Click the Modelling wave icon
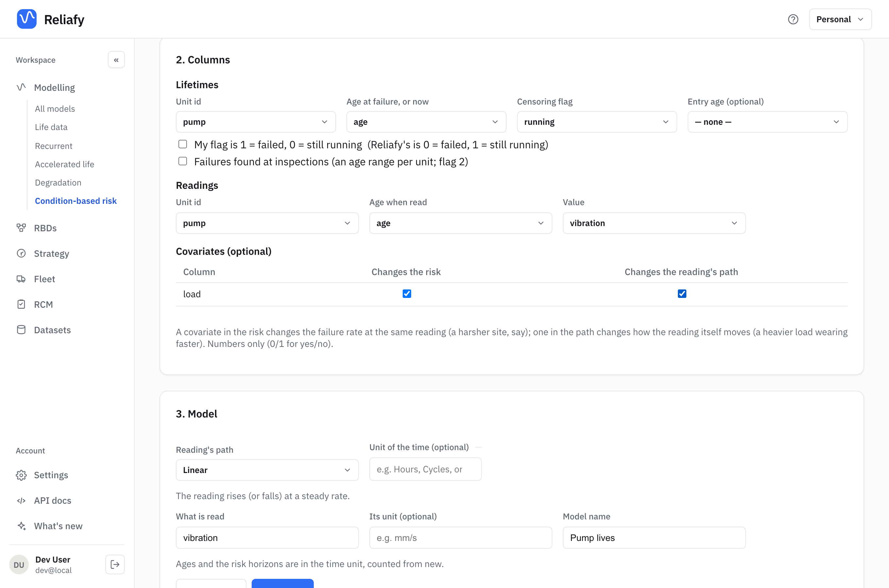 (21, 87)
